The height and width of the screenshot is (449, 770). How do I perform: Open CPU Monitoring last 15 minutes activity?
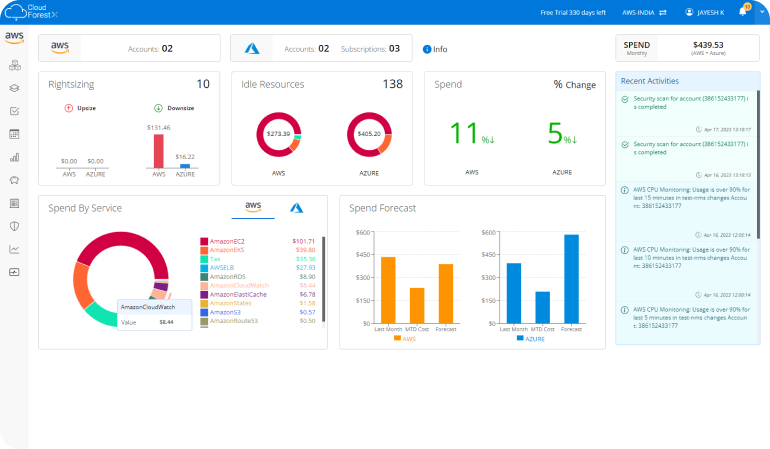686,211
